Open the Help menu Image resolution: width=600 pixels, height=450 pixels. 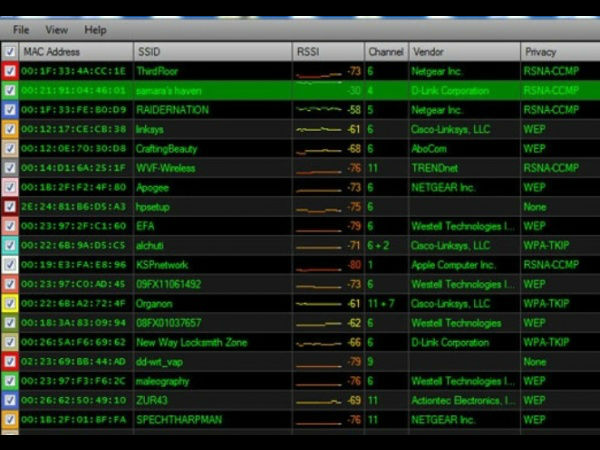click(x=95, y=30)
